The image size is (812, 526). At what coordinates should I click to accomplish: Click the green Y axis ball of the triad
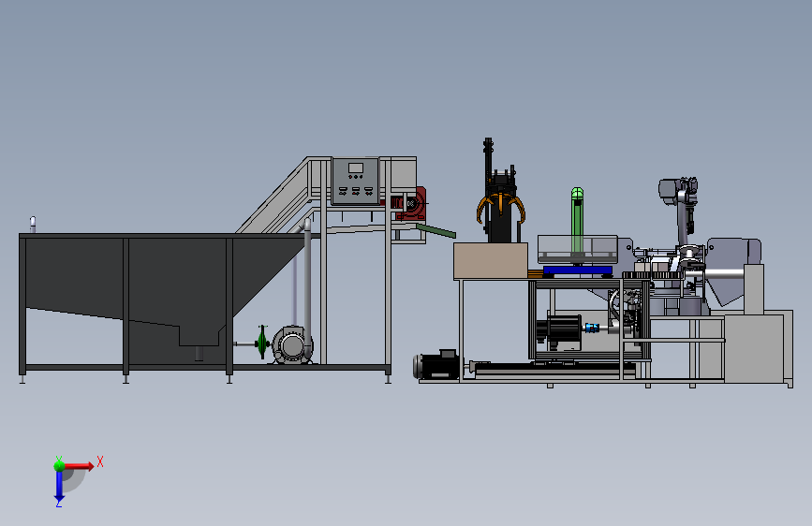pyautogui.click(x=59, y=465)
